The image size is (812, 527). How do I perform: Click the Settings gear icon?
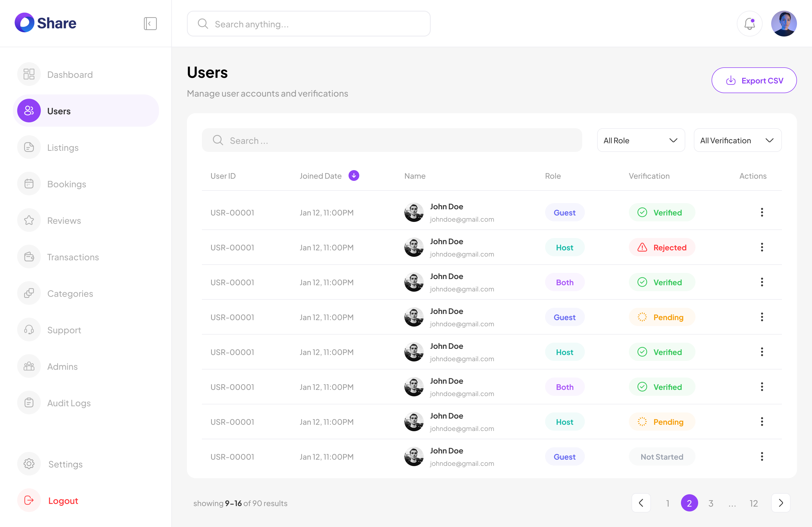(29, 464)
